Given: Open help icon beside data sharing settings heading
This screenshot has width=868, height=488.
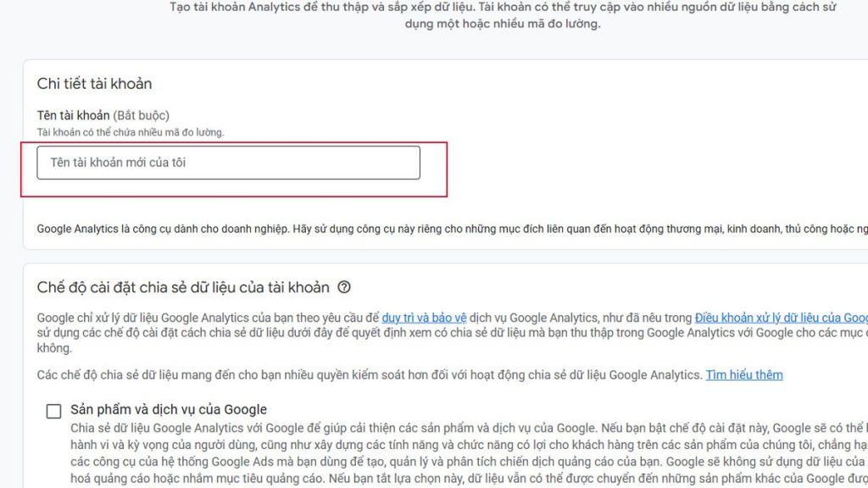Looking at the screenshot, I should 344,287.
